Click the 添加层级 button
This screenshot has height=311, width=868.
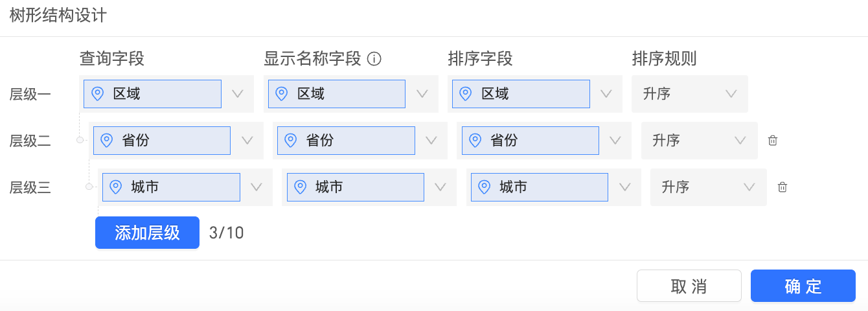tap(147, 233)
